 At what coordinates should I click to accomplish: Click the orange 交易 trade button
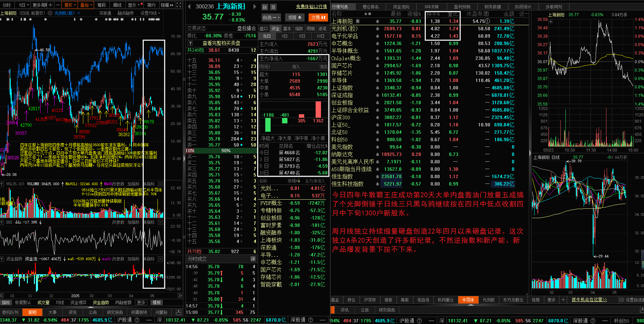click(318, 17)
